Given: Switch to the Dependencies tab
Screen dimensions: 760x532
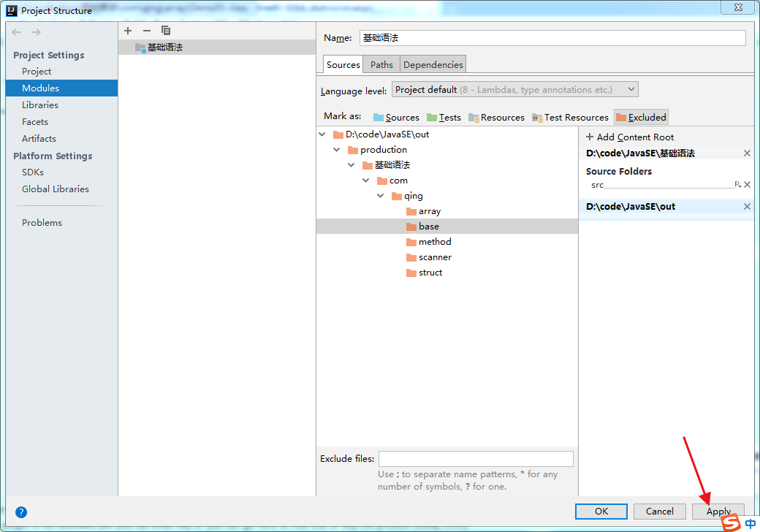Looking at the screenshot, I should pos(433,64).
